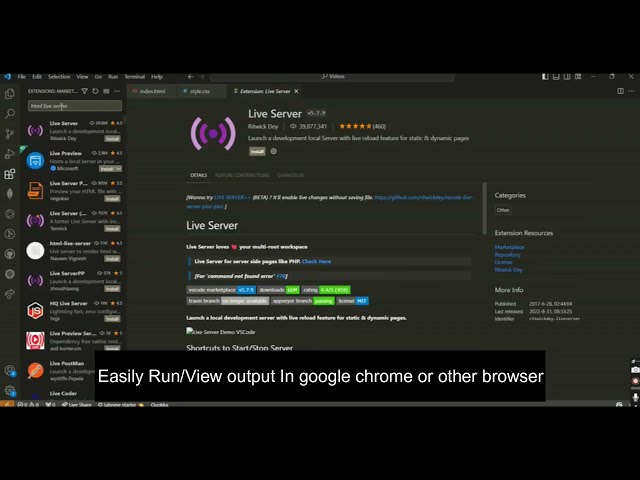Click Live Share in the status bar
Viewport: 640px width, 480px height.
pos(77,404)
